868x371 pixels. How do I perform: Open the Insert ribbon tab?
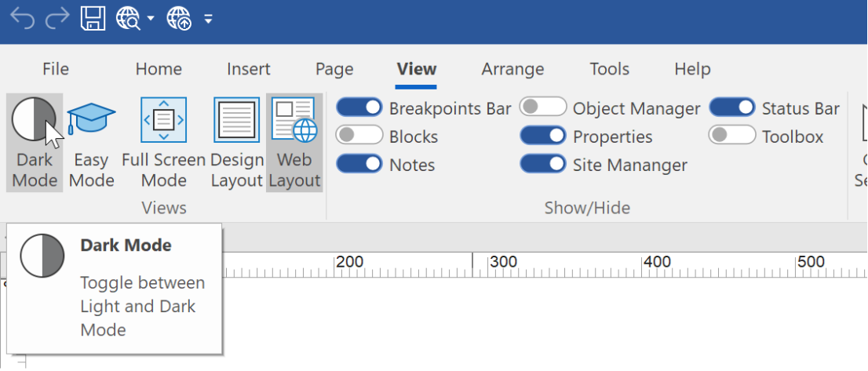249,69
